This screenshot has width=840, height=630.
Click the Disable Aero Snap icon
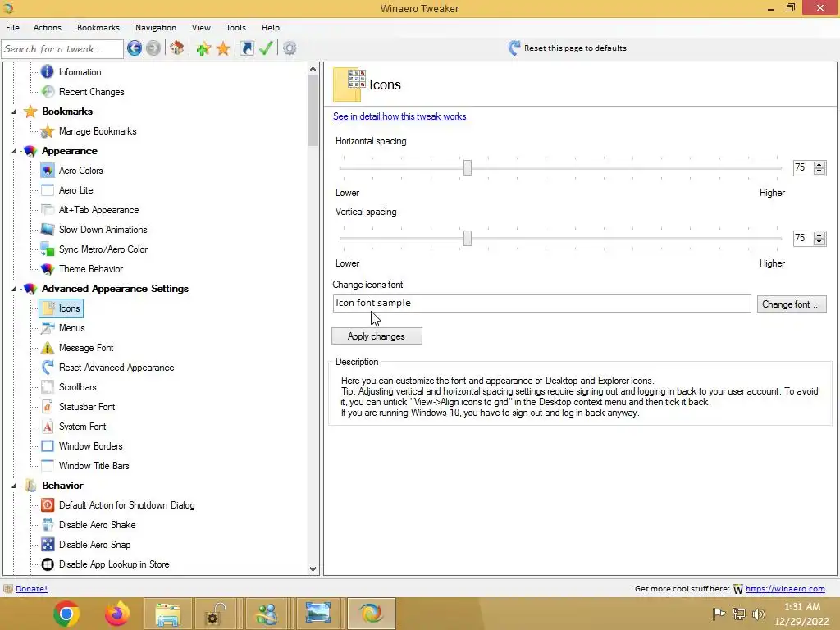[x=47, y=545]
